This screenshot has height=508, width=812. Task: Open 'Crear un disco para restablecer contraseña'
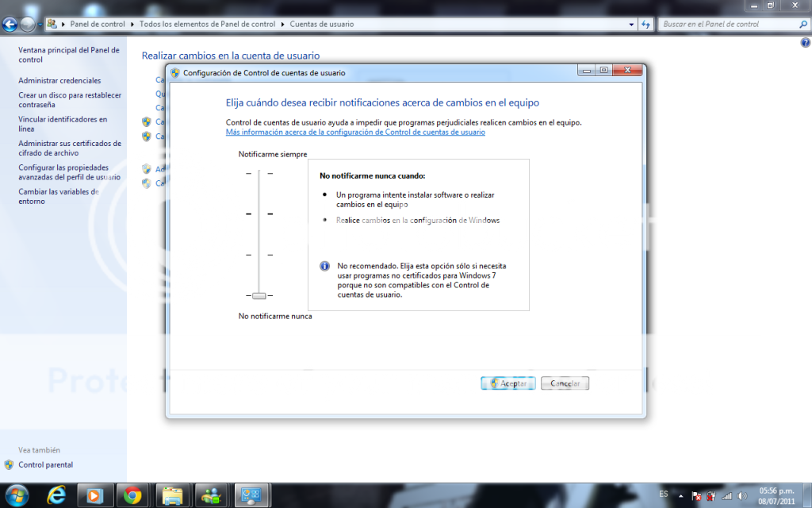point(70,100)
